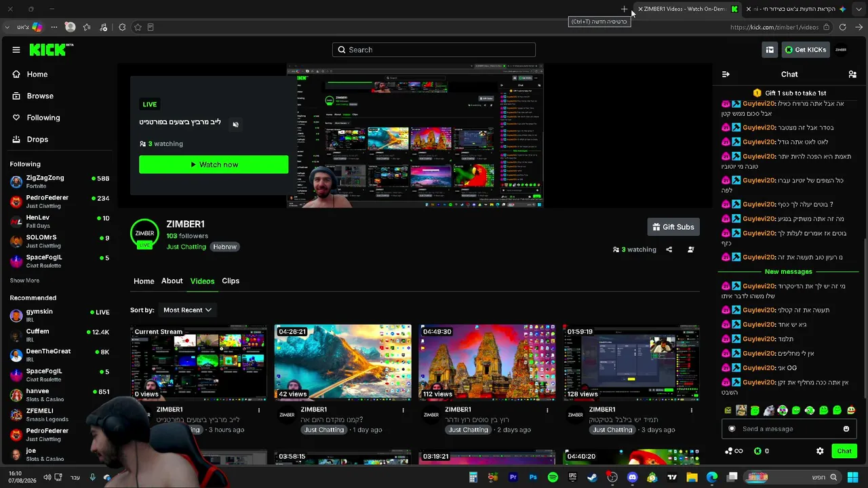
Task: Open options menu for the 112-views video
Action: tap(547, 410)
